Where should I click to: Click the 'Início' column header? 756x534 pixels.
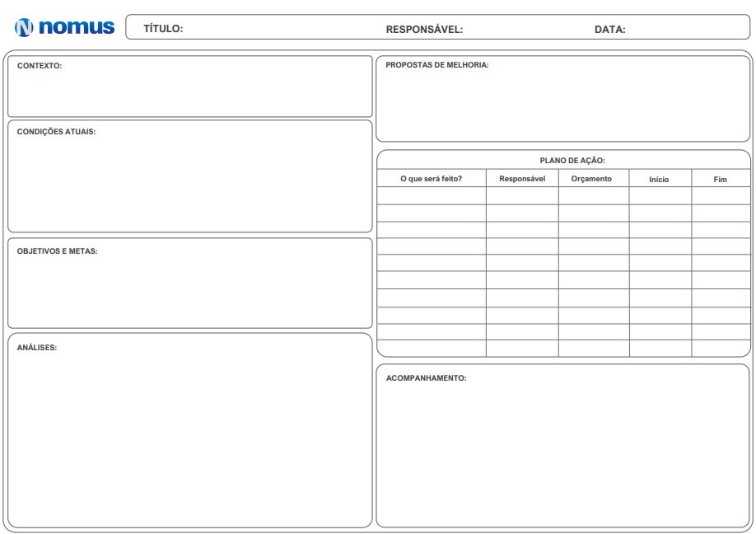[x=659, y=179]
